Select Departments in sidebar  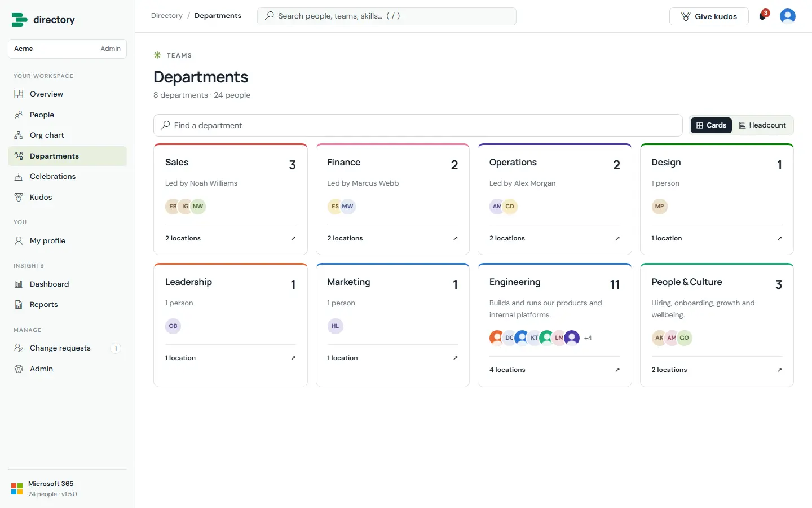click(67, 156)
